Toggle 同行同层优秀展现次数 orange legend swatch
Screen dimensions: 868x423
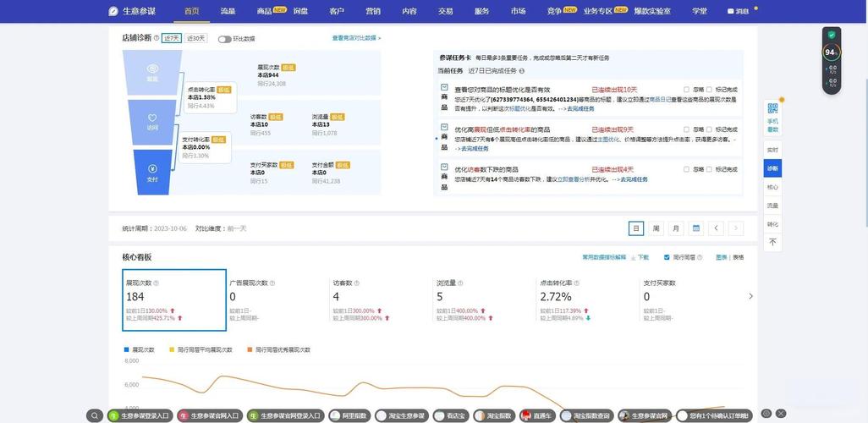point(250,350)
